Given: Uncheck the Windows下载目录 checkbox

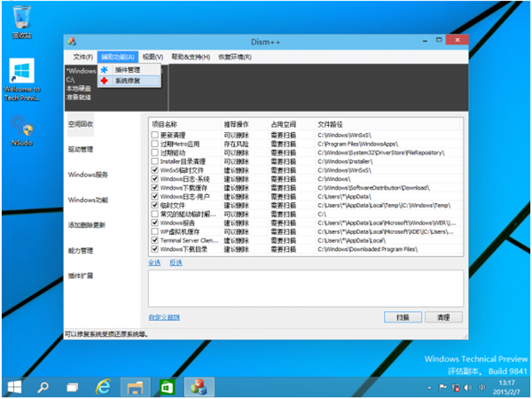Looking at the screenshot, I should 154,249.
